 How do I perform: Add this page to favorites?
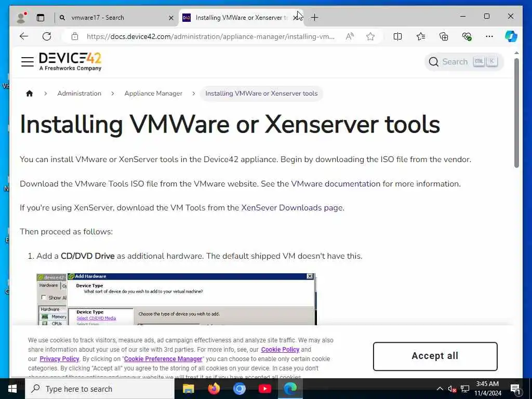(x=370, y=36)
